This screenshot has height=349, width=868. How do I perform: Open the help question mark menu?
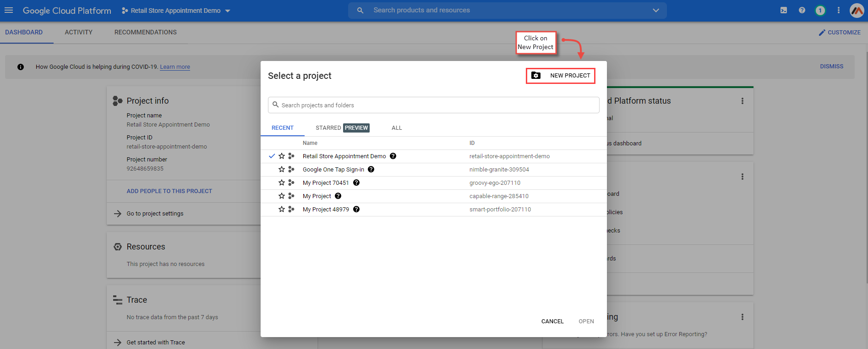802,10
